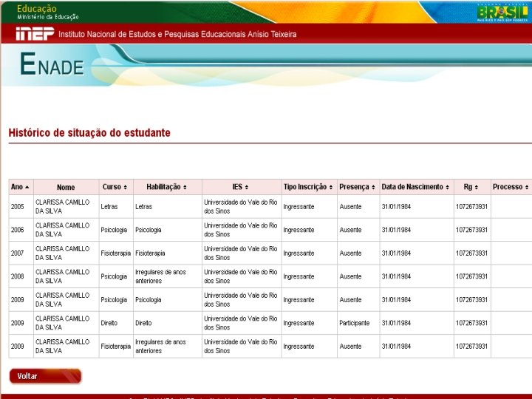Click the Instituto Nacional de Estudos title text
This screenshot has width=532, height=399.
coord(177,34)
